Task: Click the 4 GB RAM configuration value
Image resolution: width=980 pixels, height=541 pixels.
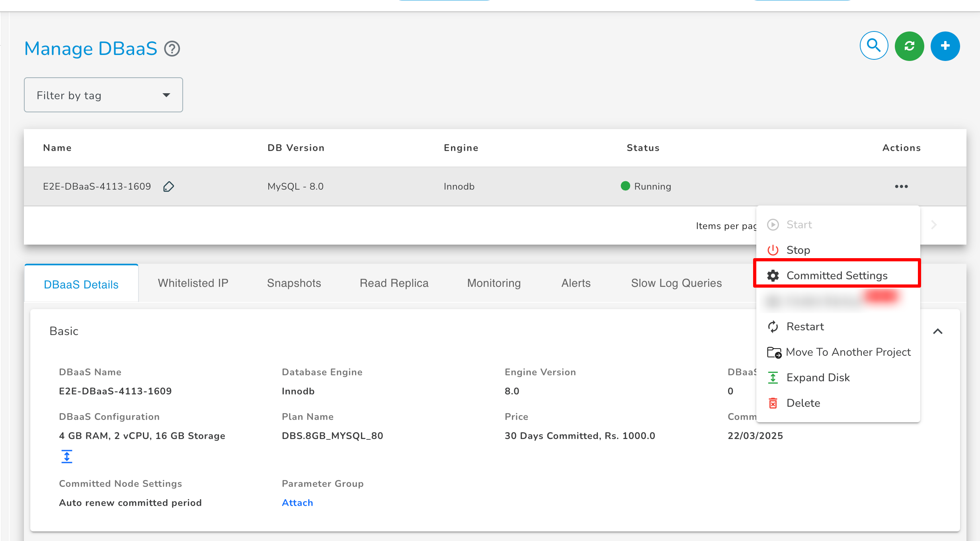Action: (142, 436)
